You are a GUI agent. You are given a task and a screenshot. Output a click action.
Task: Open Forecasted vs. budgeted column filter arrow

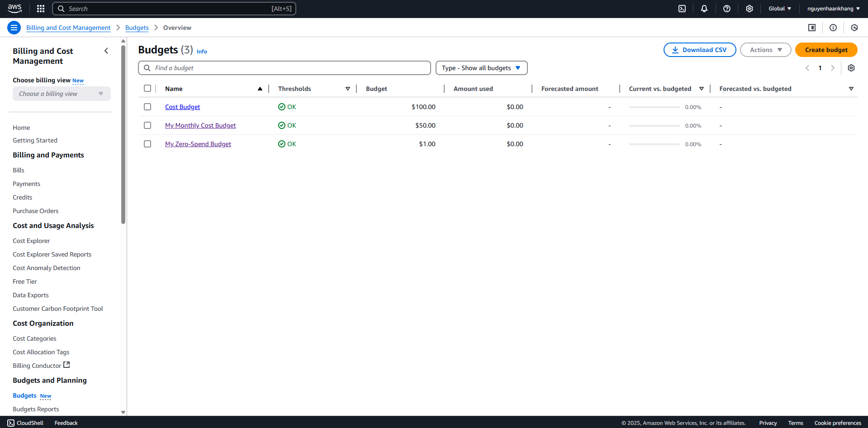[851, 89]
